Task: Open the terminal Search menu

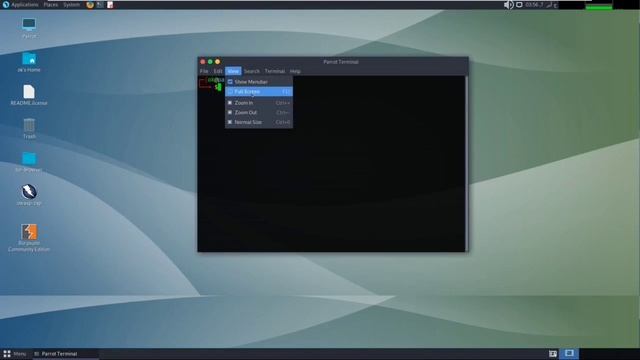Action: coord(251,71)
